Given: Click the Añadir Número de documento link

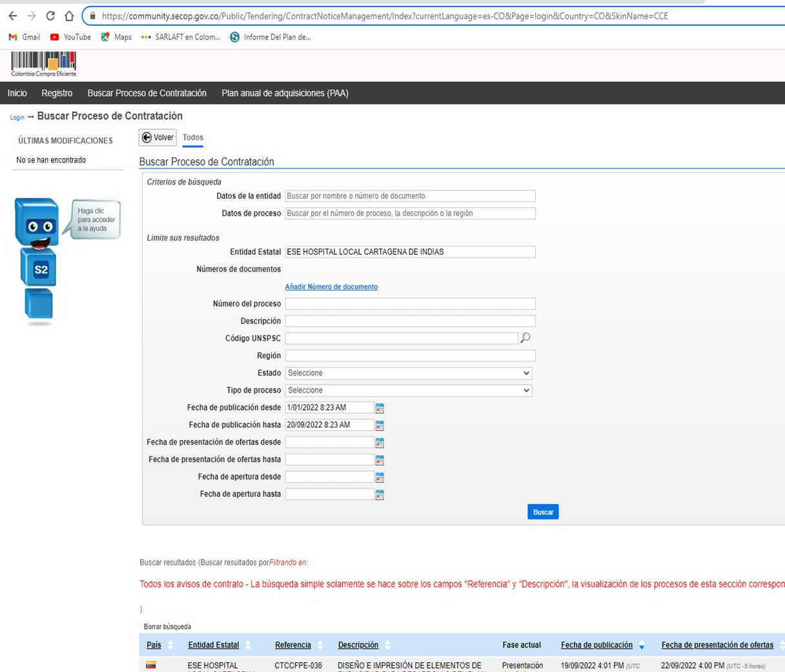Looking at the screenshot, I should (x=331, y=287).
